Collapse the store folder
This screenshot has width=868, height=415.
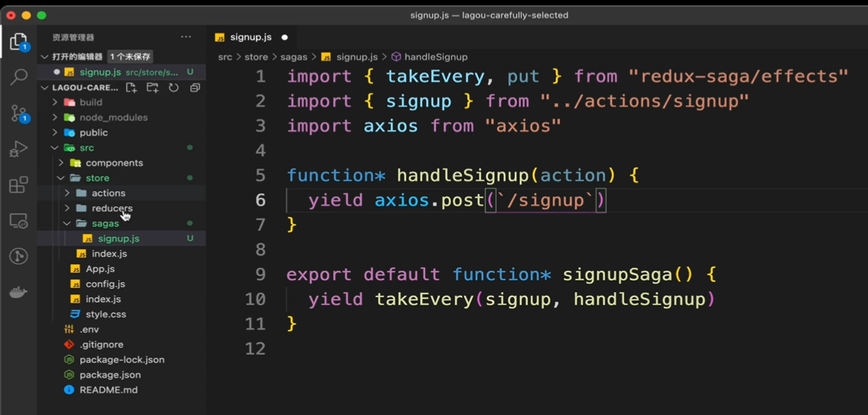tap(61, 178)
